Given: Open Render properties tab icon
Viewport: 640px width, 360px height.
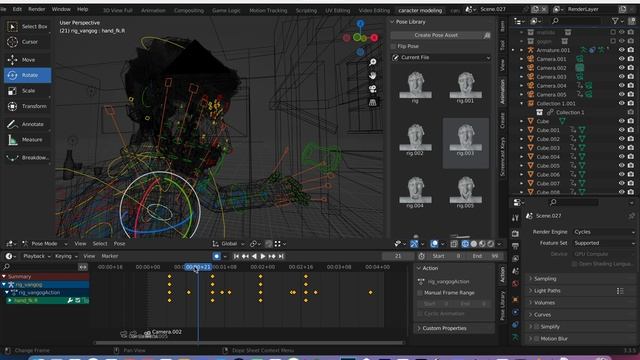Looking at the screenshot, I should click(516, 234).
